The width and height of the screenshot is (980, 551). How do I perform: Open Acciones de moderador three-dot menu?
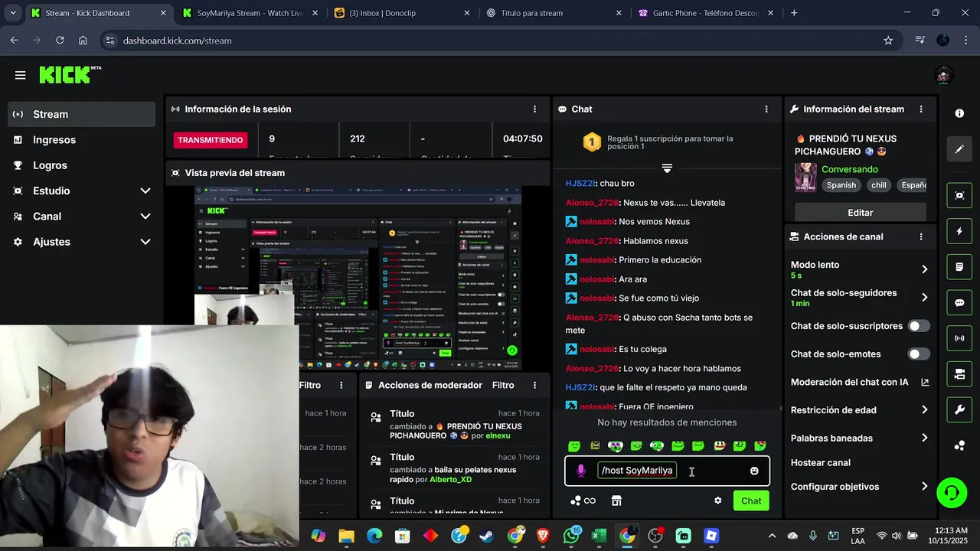[x=534, y=385]
